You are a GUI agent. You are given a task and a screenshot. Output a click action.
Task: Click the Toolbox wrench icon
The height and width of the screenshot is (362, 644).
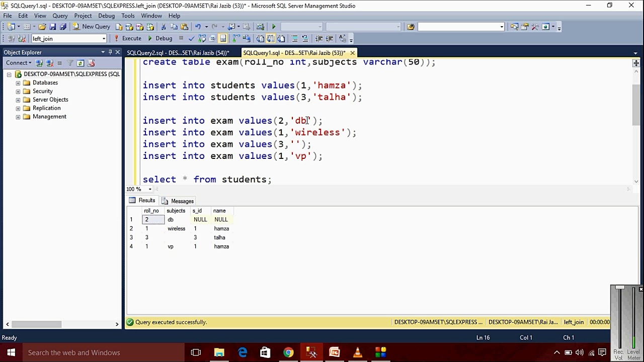[535, 27]
